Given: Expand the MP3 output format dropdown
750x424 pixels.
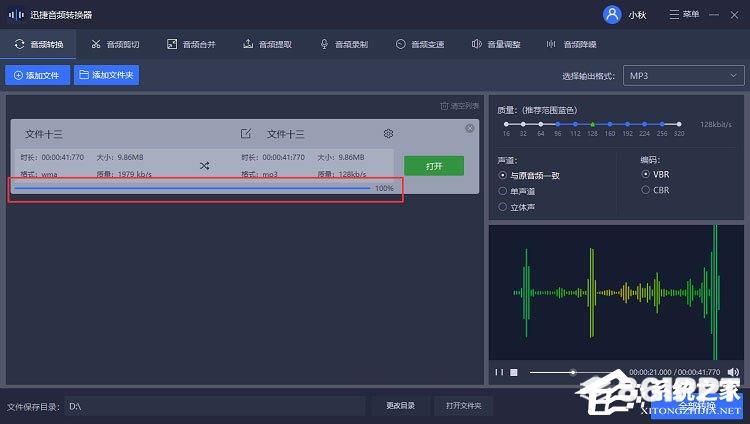Looking at the screenshot, I should pyautogui.click(x=683, y=75).
